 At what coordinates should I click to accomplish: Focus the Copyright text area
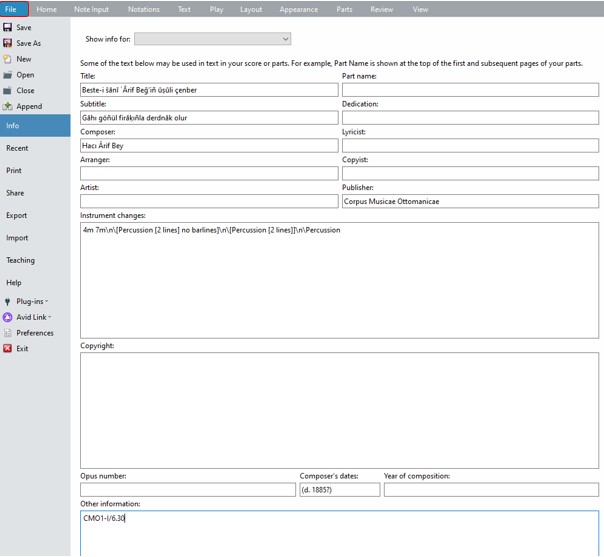pyautogui.click(x=339, y=410)
